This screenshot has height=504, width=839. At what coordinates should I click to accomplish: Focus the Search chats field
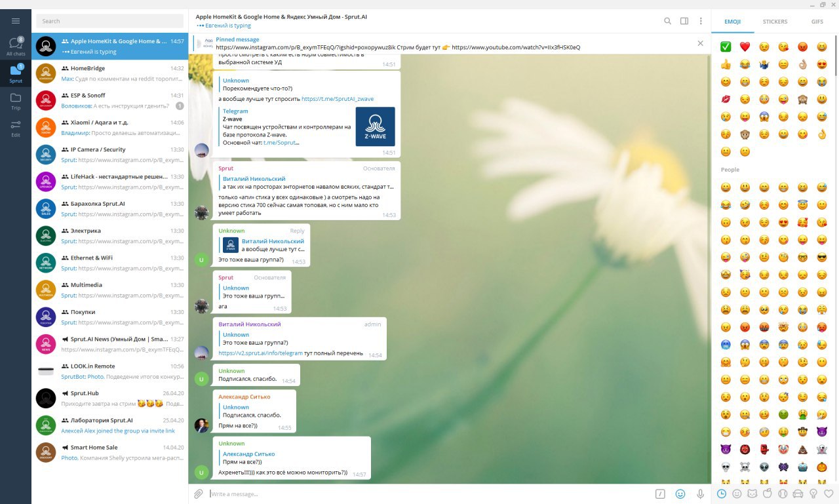[109, 21]
